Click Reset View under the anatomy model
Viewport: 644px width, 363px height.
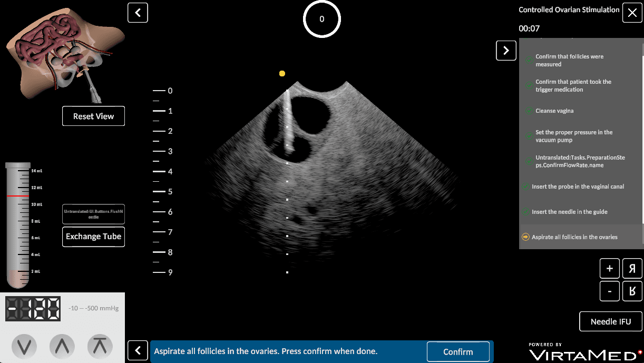pyautogui.click(x=93, y=116)
